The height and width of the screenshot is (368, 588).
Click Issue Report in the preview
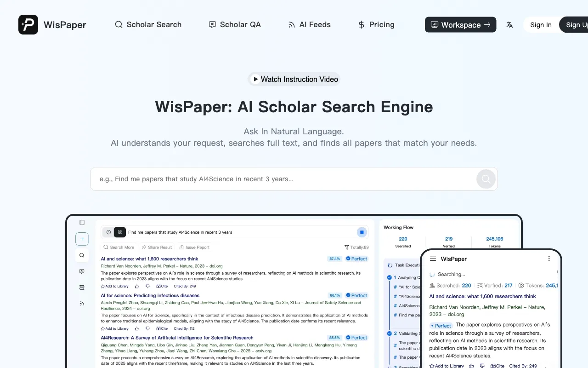coord(194,247)
